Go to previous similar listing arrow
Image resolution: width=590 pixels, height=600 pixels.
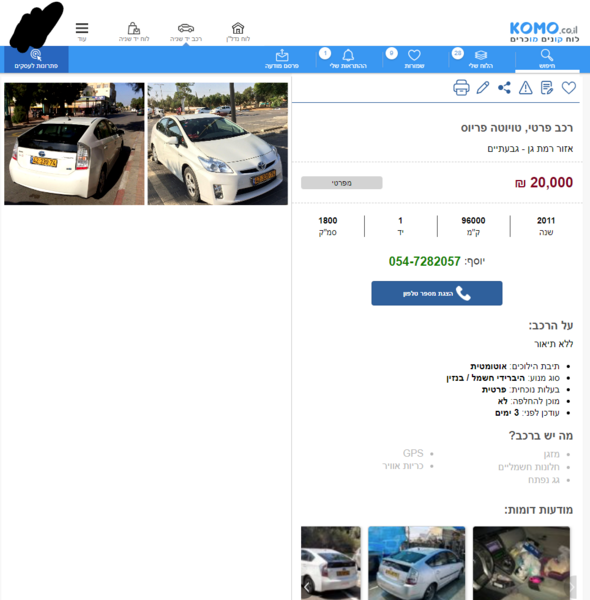[x=306, y=587]
